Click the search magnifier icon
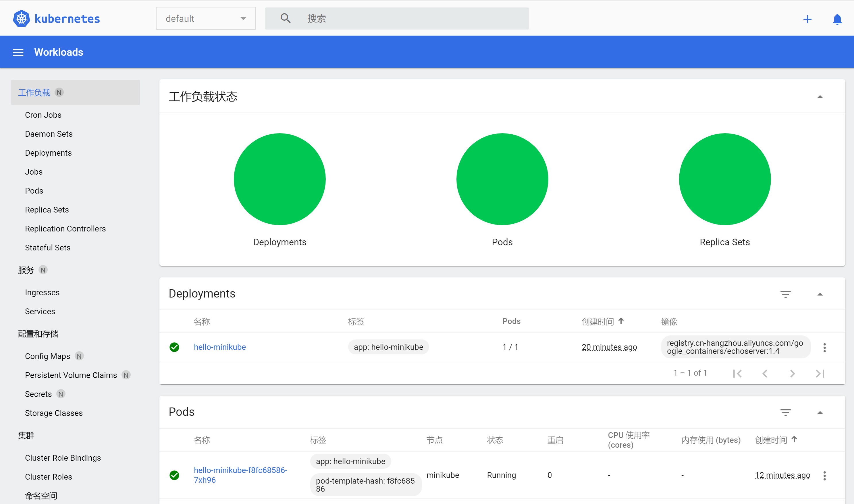Screen dimensions: 854x504 pyautogui.click(x=285, y=18)
